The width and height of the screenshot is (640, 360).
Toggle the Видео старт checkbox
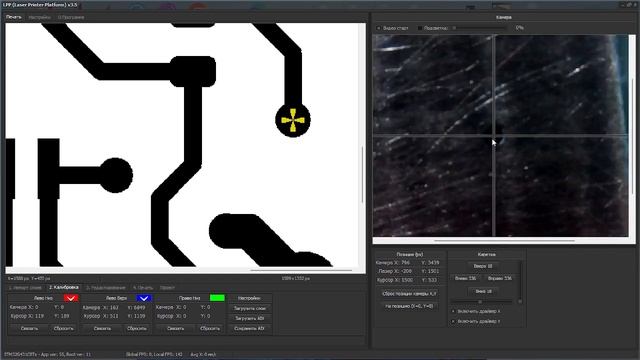pyautogui.click(x=378, y=28)
